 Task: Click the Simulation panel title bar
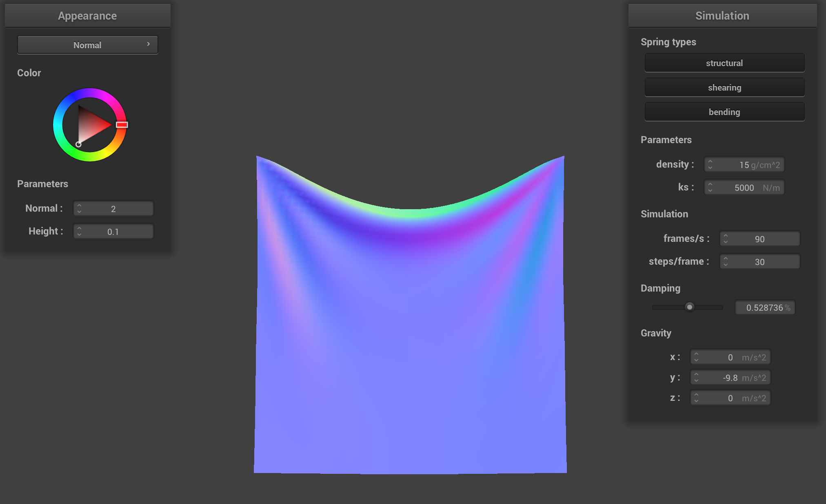(722, 16)
